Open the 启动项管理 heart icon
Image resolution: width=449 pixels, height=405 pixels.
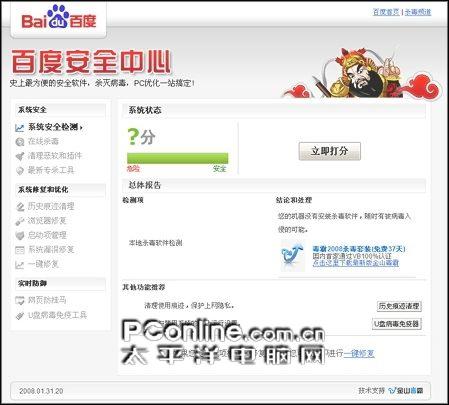click(20, 235)
